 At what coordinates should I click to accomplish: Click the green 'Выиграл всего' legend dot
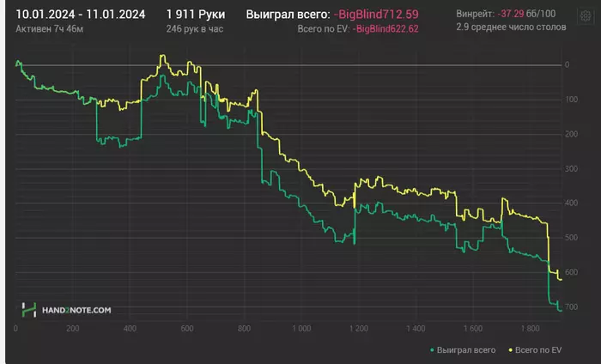433,350
